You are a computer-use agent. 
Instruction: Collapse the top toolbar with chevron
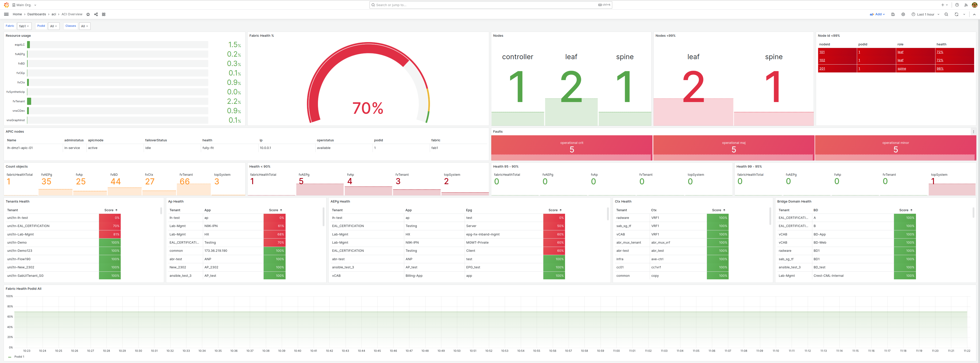coord(974,15)
